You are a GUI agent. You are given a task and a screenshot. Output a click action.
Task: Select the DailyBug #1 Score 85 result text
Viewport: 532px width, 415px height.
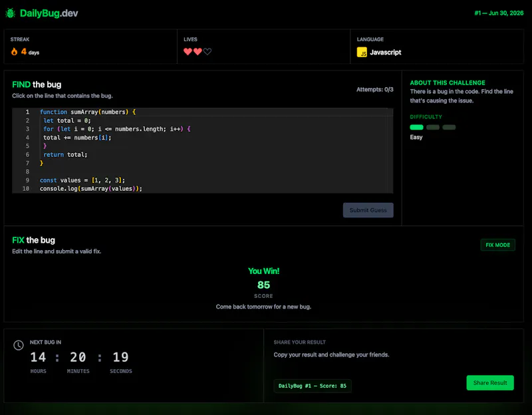tap(313, 386)
